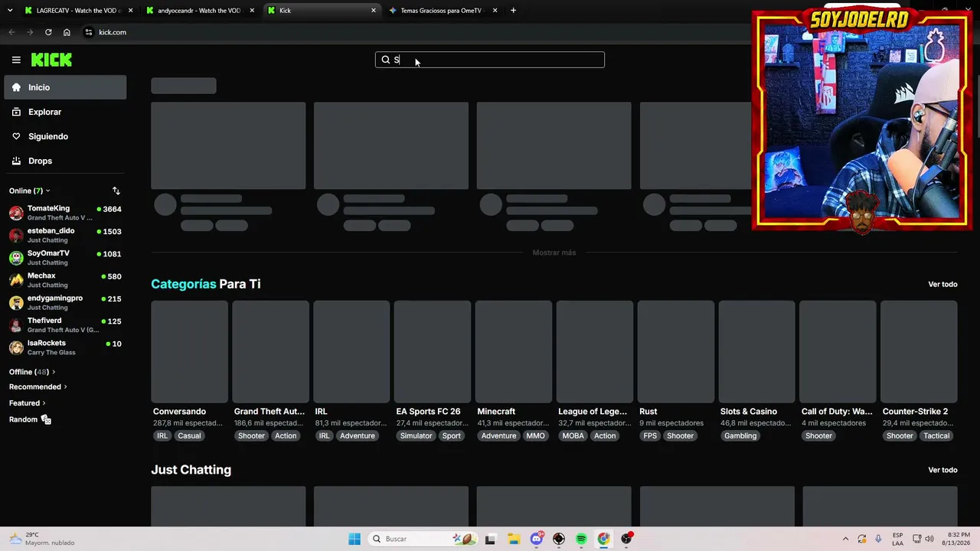Viewport: 980px width, 551px height.
Task: Select the Gambling tag under Slots & Casino
Action: (x=740, y=436)
